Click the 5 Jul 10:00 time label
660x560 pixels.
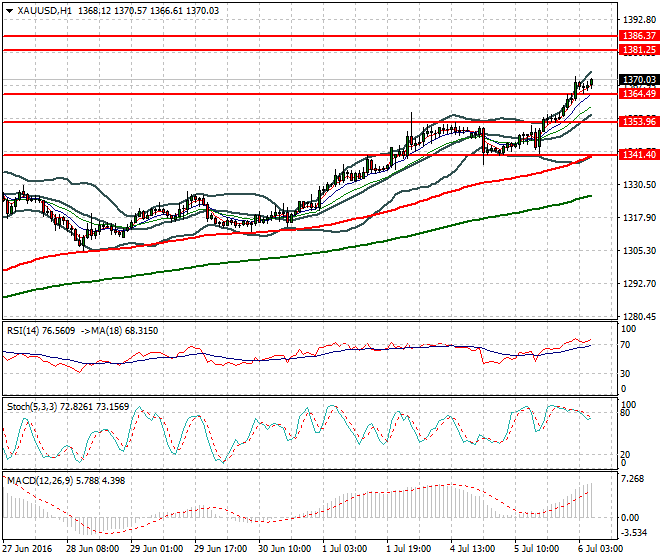[x=537, y=549]
